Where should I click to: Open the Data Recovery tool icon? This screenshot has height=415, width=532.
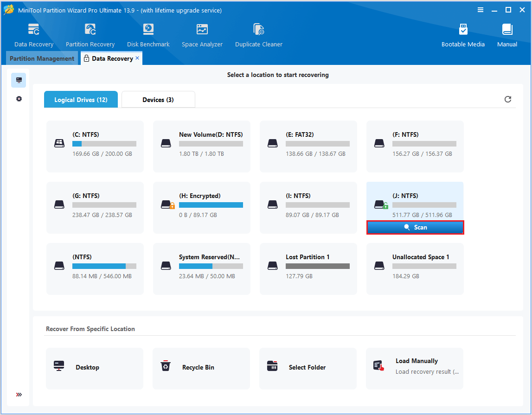pos(33,30)
